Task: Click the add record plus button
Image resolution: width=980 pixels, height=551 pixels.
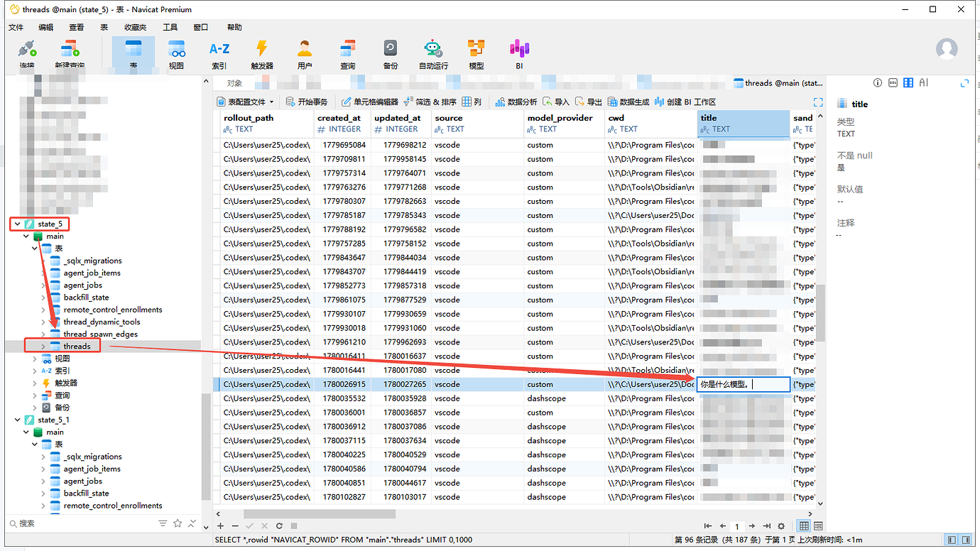Action: coord(220,526)
